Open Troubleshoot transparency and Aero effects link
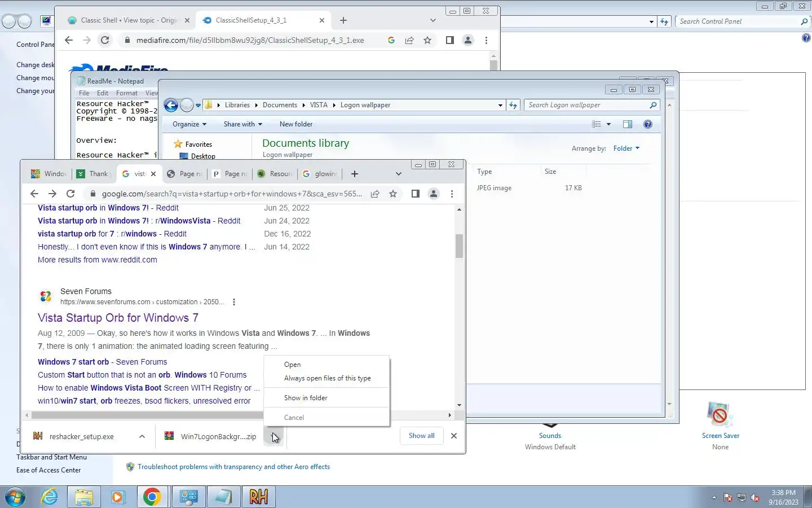The image size is (812, 508). point(233,467)
